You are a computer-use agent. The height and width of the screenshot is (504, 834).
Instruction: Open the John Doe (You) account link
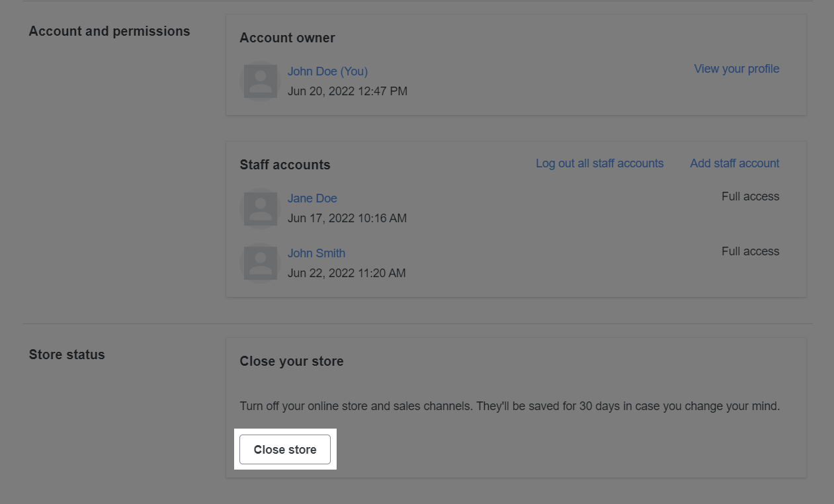327,71
